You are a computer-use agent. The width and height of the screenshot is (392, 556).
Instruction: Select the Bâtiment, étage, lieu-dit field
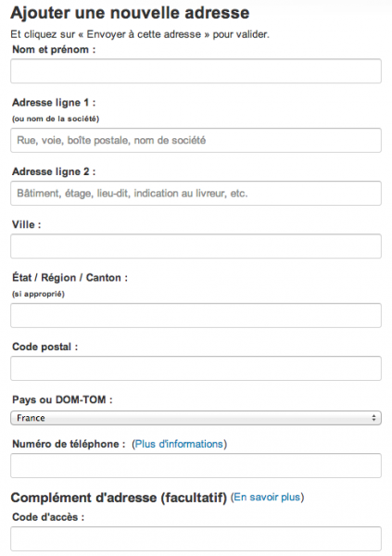tap(196, 194)
